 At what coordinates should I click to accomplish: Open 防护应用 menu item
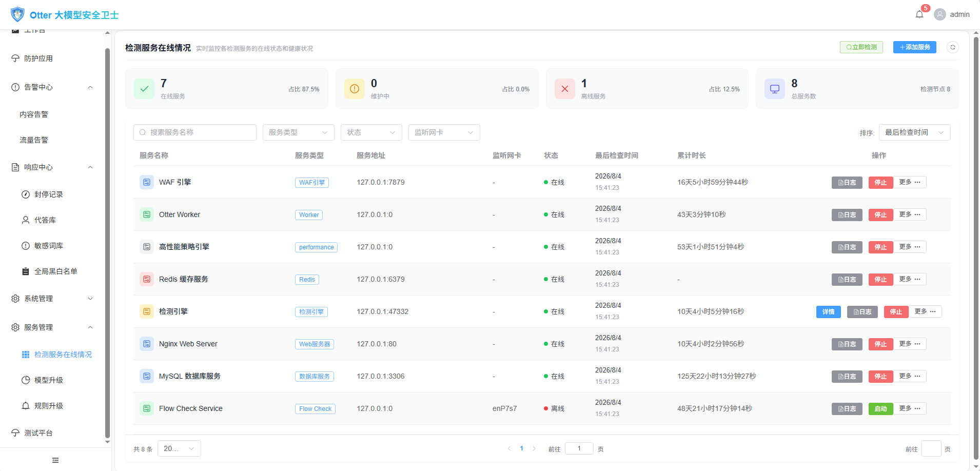(x=38, y=58)
